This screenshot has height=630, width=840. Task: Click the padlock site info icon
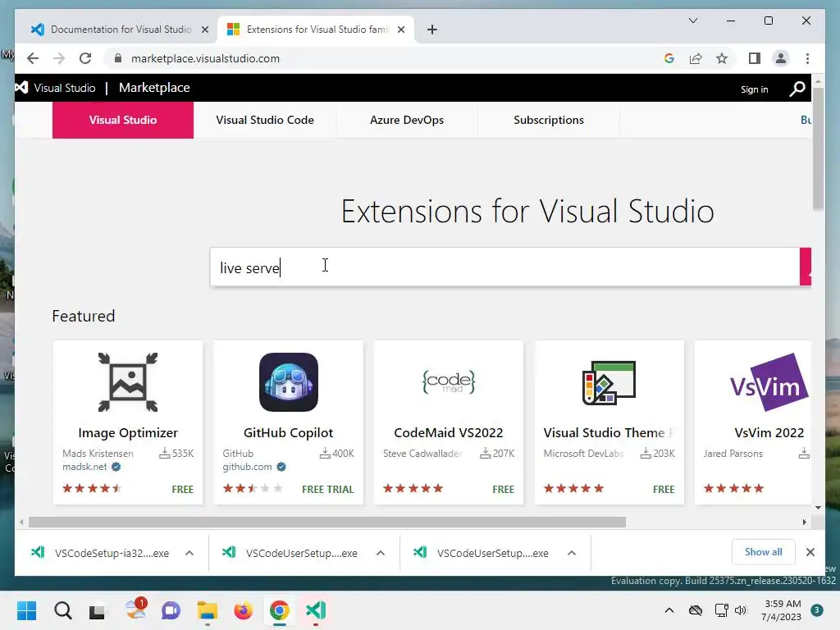point(118,58)
